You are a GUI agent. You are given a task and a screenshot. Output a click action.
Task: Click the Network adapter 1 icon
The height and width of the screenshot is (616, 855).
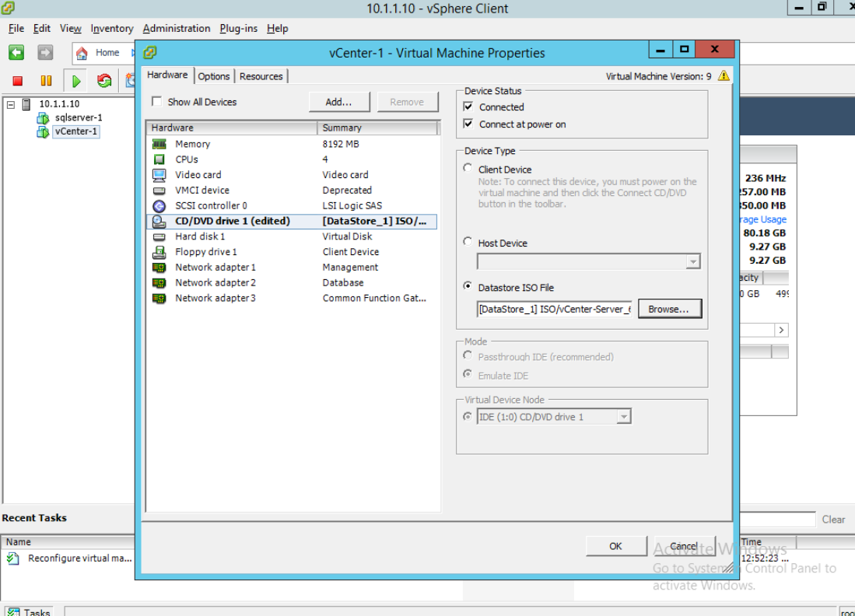[159, 268]
